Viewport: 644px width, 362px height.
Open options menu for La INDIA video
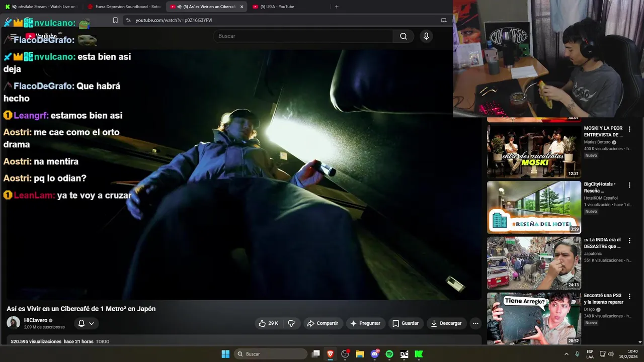[x=629, y=241]
